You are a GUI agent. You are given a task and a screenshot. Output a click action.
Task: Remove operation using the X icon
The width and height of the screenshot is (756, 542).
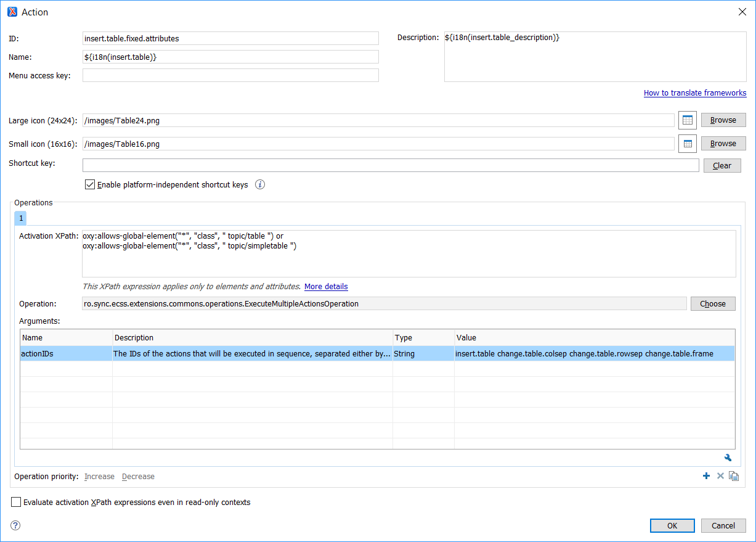click(720, 476)
